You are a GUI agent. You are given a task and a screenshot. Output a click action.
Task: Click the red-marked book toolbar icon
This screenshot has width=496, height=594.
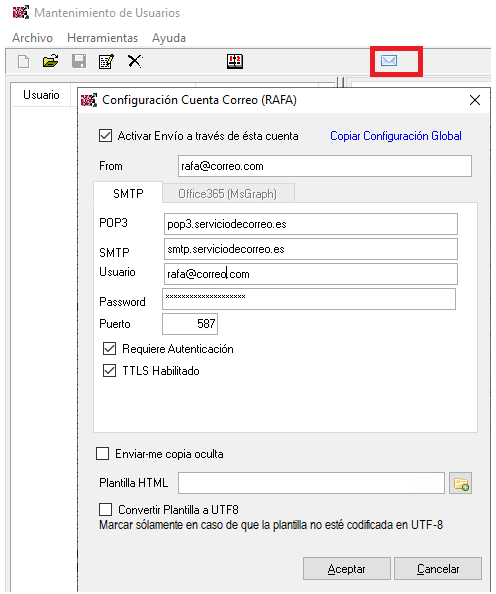click(235, 61)
